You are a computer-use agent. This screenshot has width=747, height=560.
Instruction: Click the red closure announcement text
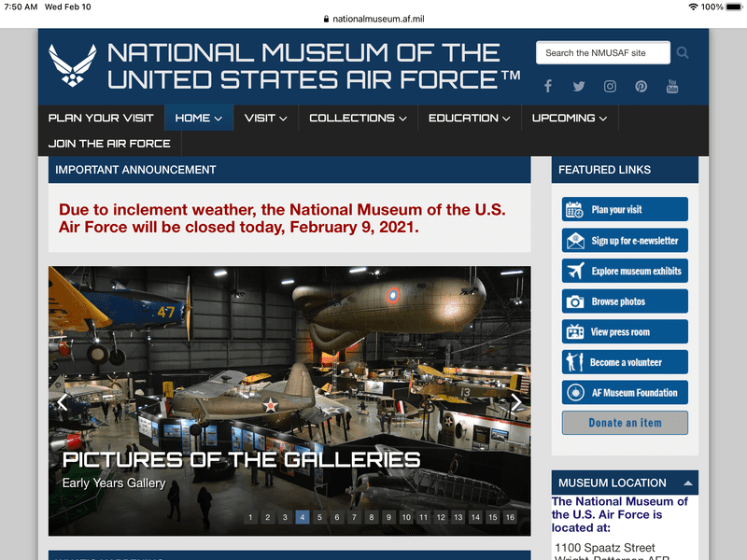(x=282, y=218)
